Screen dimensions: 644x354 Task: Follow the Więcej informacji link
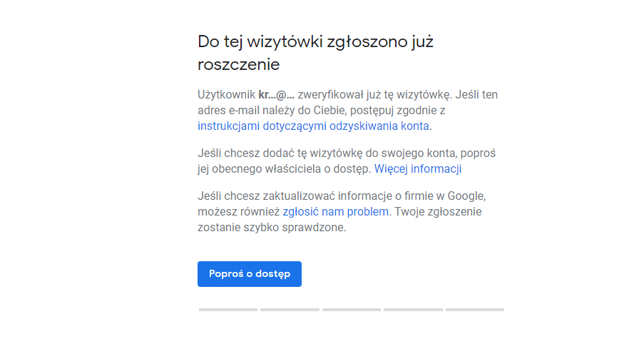[x=418, y=169]
